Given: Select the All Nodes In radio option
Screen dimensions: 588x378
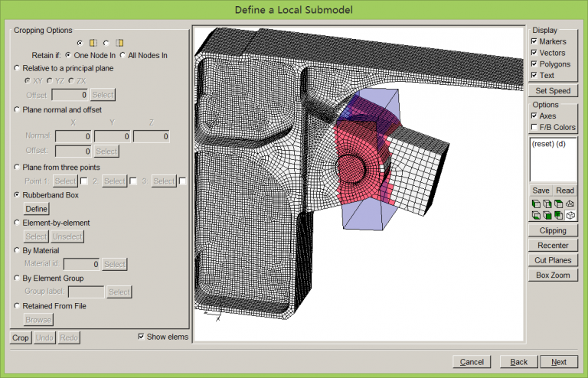Looking at the screenshot, I should click(x=123, y=55).
